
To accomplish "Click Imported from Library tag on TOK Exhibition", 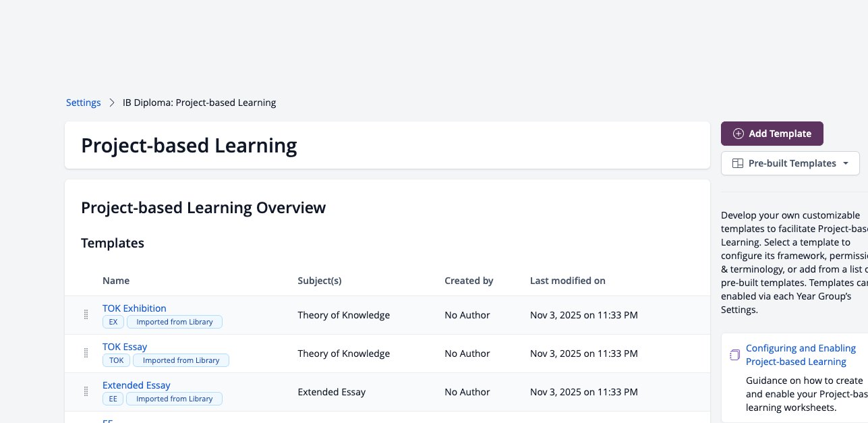I will (175, 322).
